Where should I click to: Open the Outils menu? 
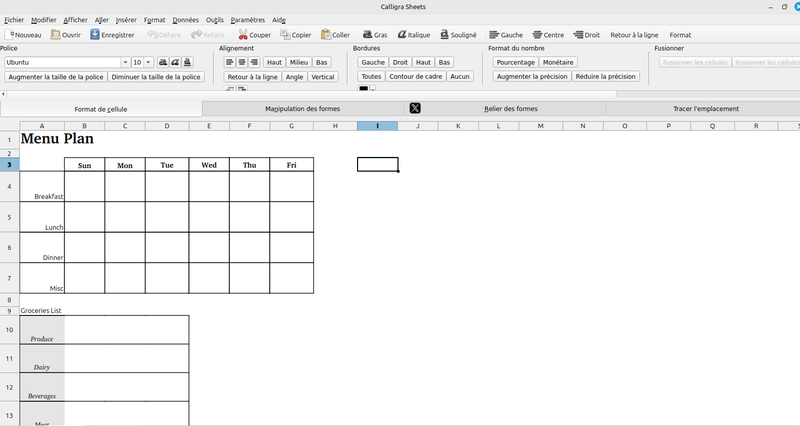click(215, 20)
